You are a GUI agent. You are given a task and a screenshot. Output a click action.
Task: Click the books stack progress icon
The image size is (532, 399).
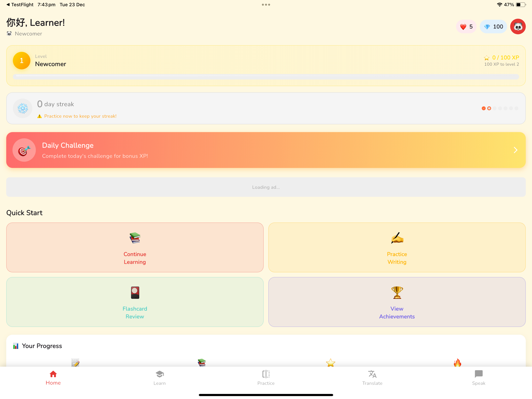202,363
